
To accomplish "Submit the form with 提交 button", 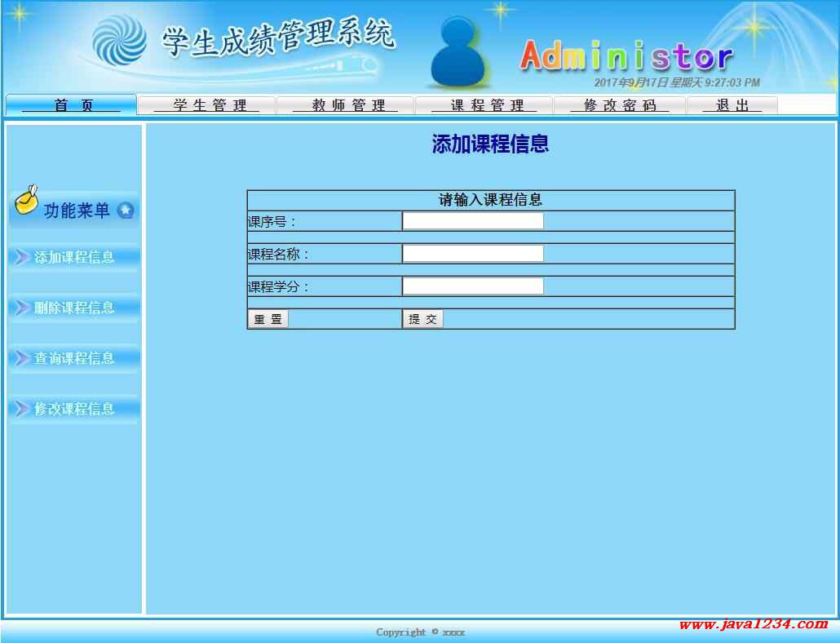I will (x=422, y=319).
